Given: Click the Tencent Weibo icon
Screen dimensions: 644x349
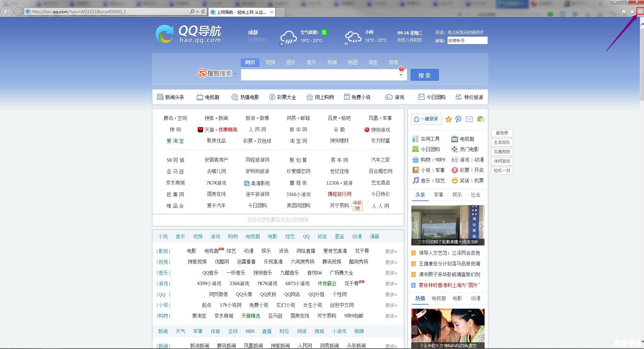Looking at the screenshot, I should tap(458, 119).
